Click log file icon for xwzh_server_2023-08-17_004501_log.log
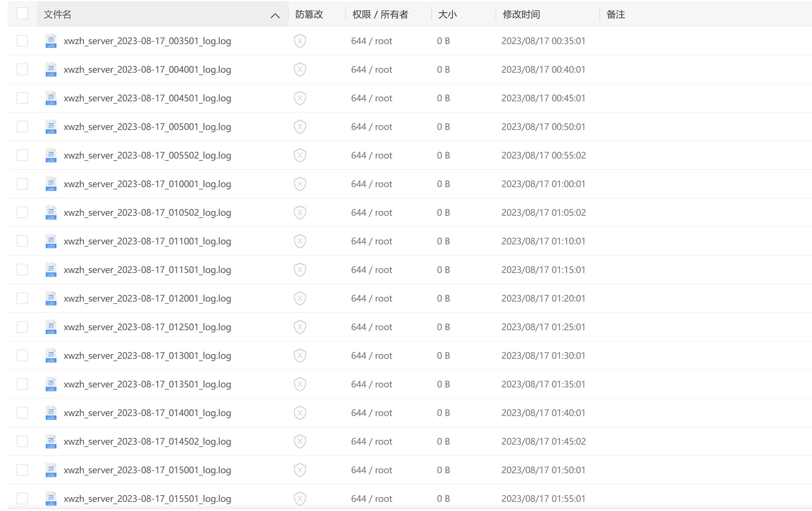812x511 pixels. (51, 98)
